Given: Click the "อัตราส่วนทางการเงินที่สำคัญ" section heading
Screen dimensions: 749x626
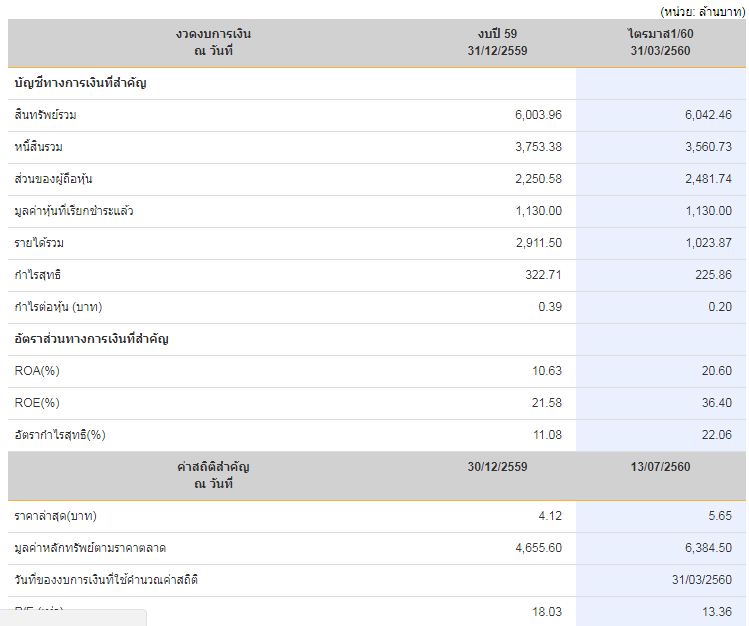Looking at the screenshot, I should (x=92, y=339).
